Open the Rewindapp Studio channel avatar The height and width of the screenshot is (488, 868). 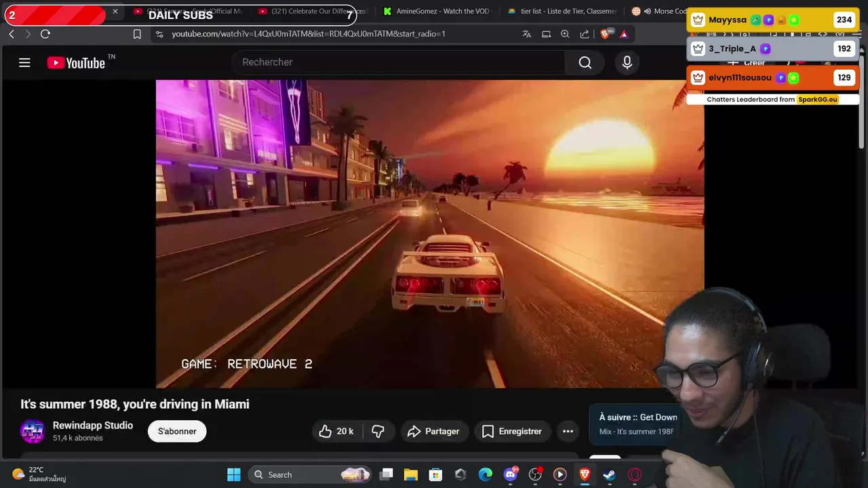click(x=33, y=431)
